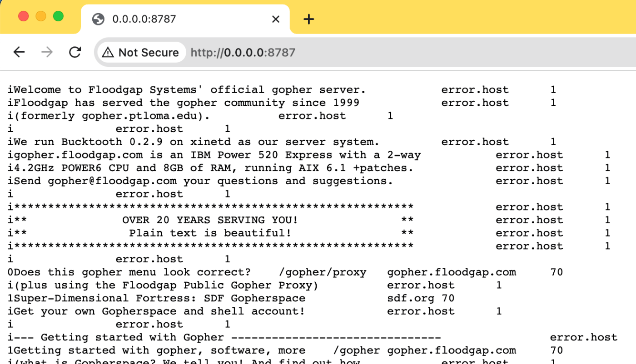Click the "/gopher/proxy" selector text
The image size is (636, 364).
(x=322, y=273)
